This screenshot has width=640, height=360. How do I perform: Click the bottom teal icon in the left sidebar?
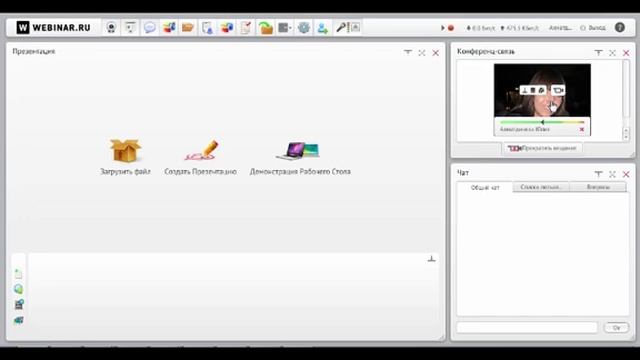pyautogui.click(x=18, y=320)
